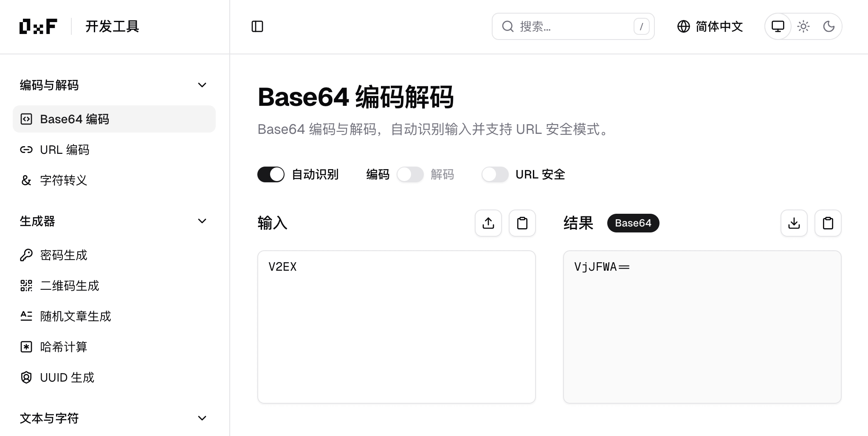The width and height of the screenshot is (868, 436).
Task: Open the 哈希计算 tool link
Action: click(x=63, y=347)
